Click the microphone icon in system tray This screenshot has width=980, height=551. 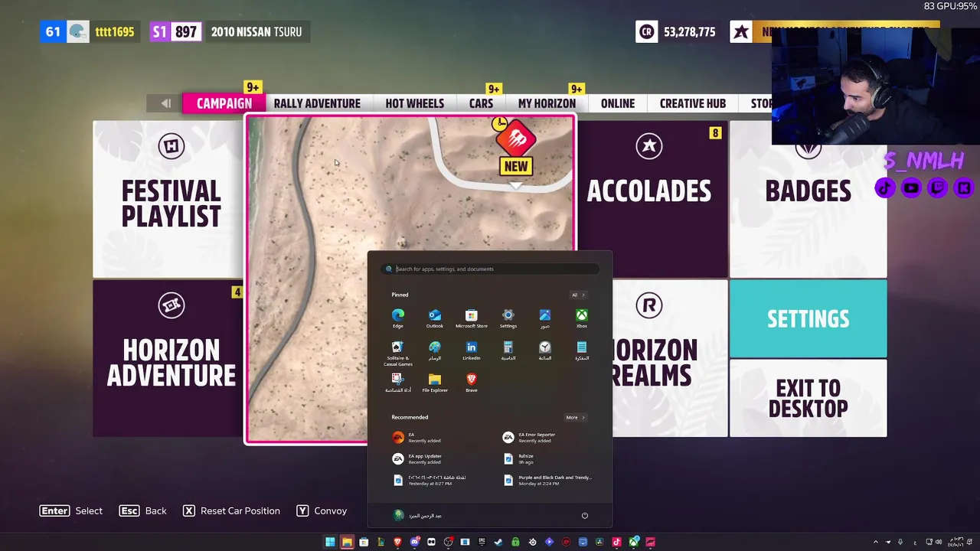pos(900,542)
